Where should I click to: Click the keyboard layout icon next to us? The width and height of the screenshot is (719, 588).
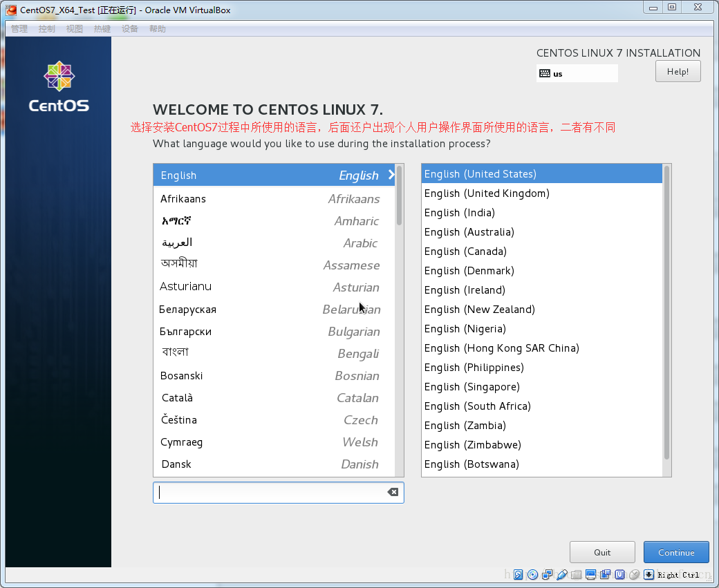click(545, 73)
